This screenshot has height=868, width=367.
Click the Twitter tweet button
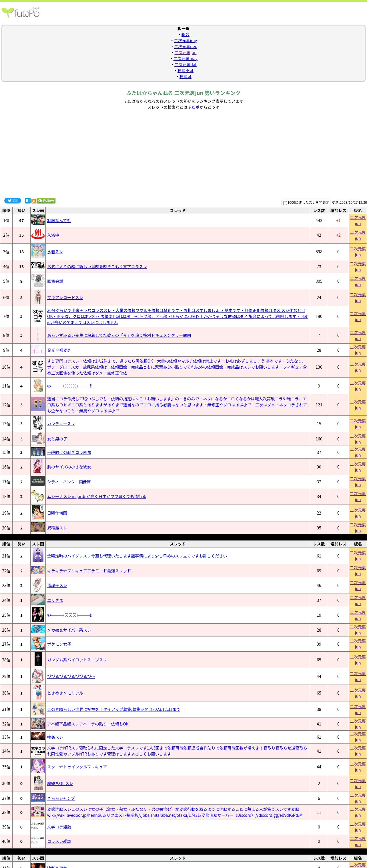coord(13,201)
